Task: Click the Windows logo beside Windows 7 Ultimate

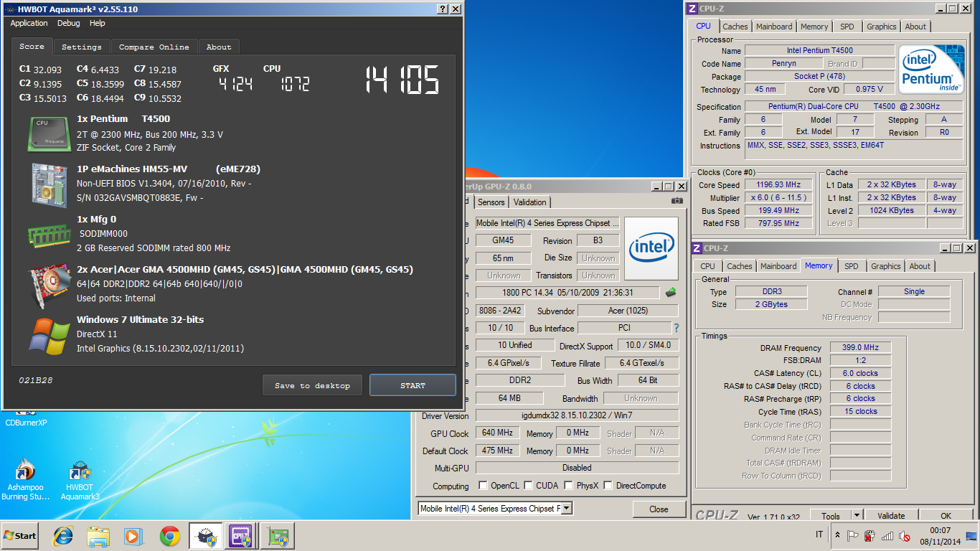Action: coord(50,335)
